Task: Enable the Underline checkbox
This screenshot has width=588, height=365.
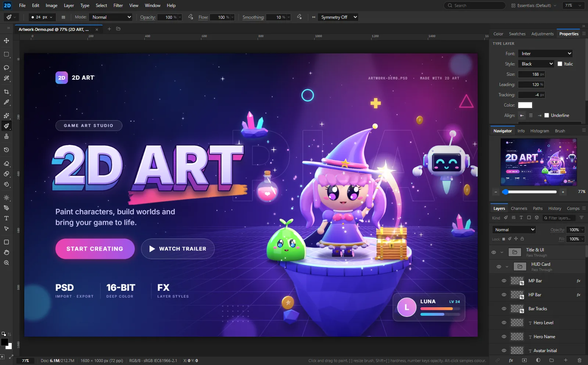Action: (x=546, y=115)
